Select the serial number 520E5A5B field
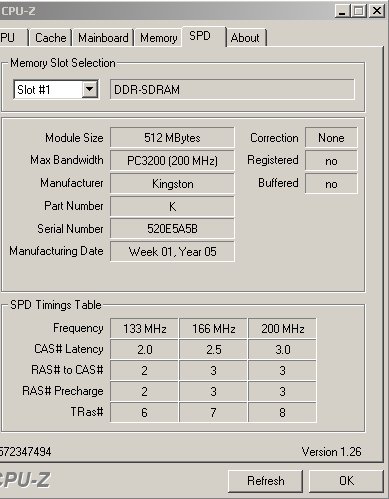Viewport: 389px width, 499px height. [172, 229]
